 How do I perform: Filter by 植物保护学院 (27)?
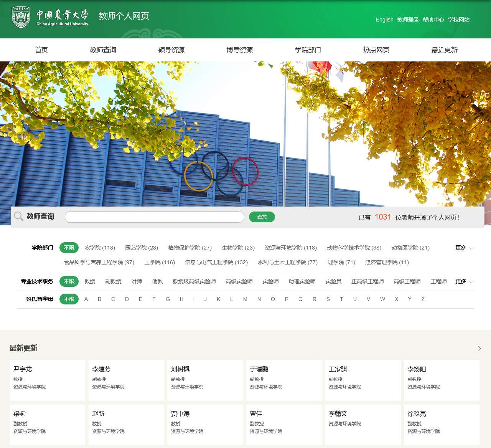coord(190,248)
